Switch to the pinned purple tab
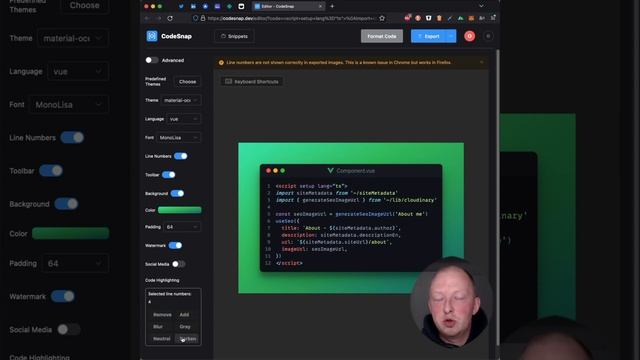 click(217, 6)
